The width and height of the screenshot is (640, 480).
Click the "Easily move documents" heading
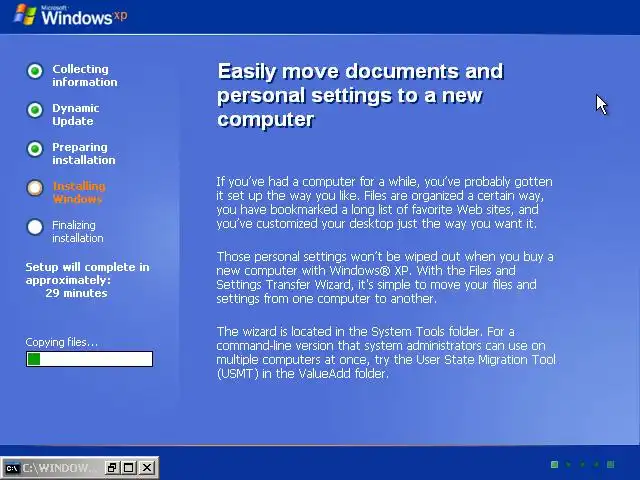click(x=360, y=95)
